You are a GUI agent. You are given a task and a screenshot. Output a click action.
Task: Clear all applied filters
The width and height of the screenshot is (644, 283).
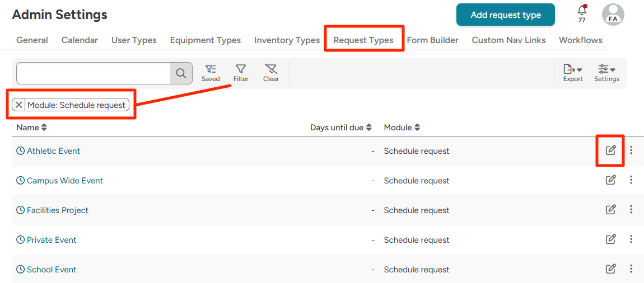point(271,73)
